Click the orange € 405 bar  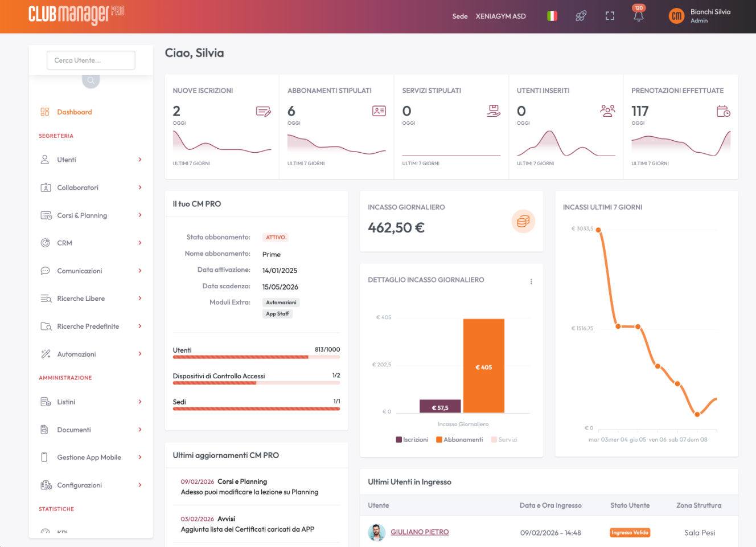tap(484, 366)
